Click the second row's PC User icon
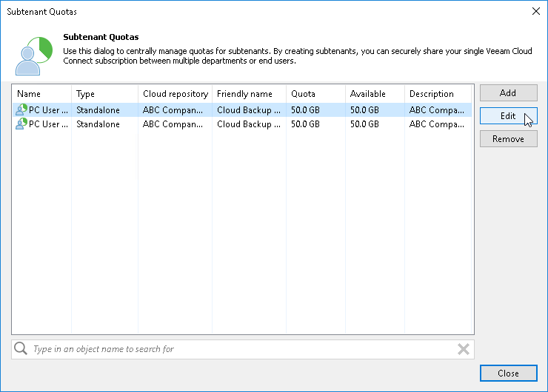 coord(21,124)
